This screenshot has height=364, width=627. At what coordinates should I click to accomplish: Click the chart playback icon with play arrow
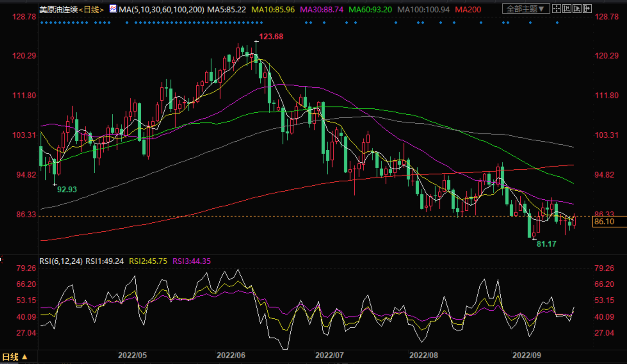[577, 9]
